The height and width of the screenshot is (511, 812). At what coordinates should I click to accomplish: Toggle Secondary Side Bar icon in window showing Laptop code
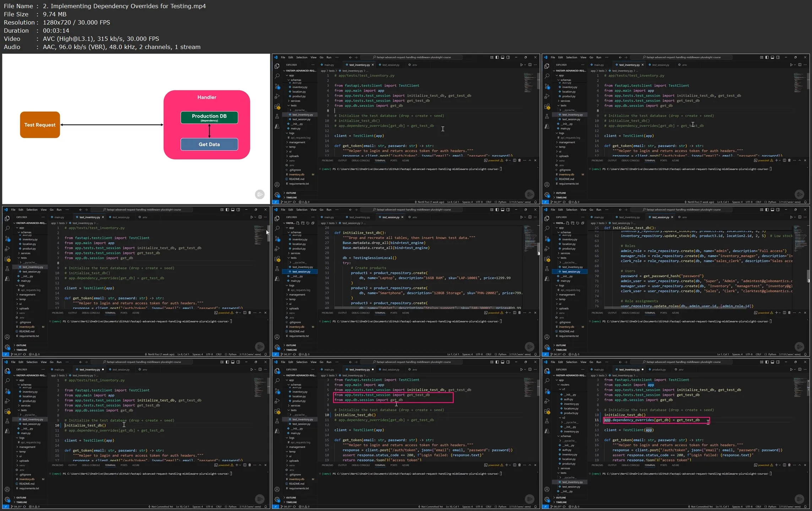click(x=508, y=210)
